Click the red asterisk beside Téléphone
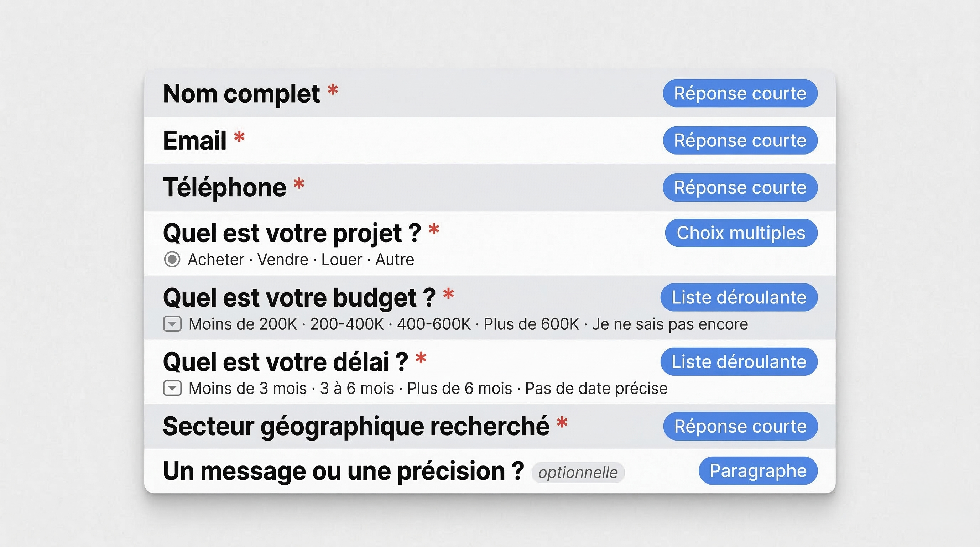The image size is (980, 547). [299, 184]
